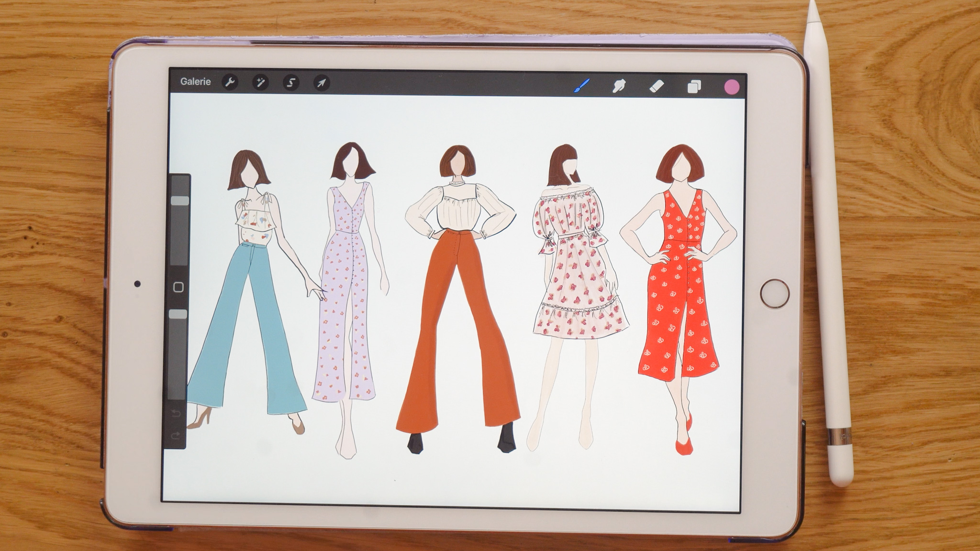Tap the iPad home button

point(774,294)
